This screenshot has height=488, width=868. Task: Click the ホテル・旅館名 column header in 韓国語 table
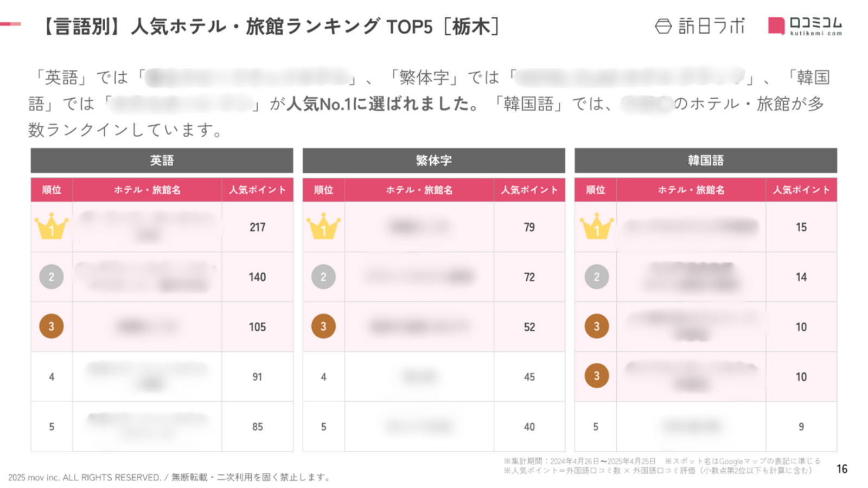[691, 190]
